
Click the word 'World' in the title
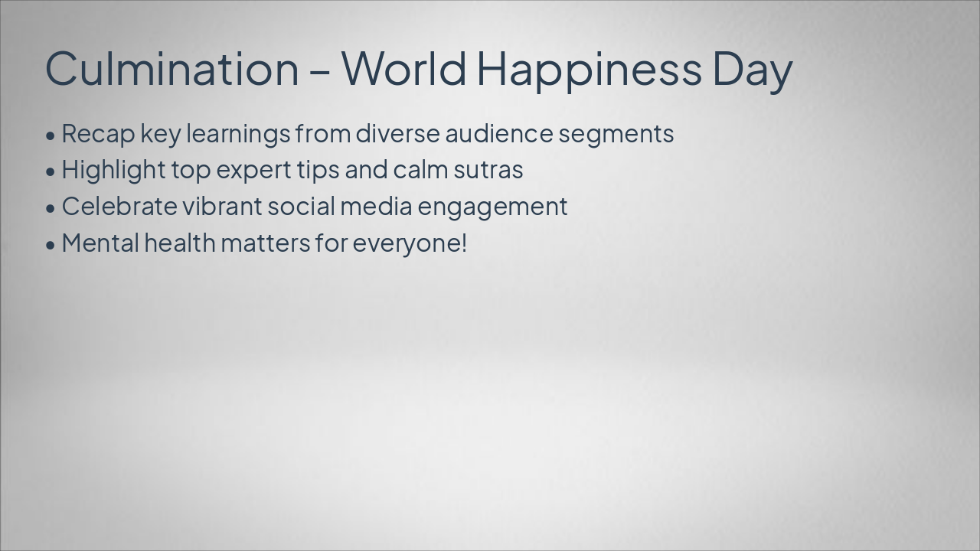coord(403,68)
